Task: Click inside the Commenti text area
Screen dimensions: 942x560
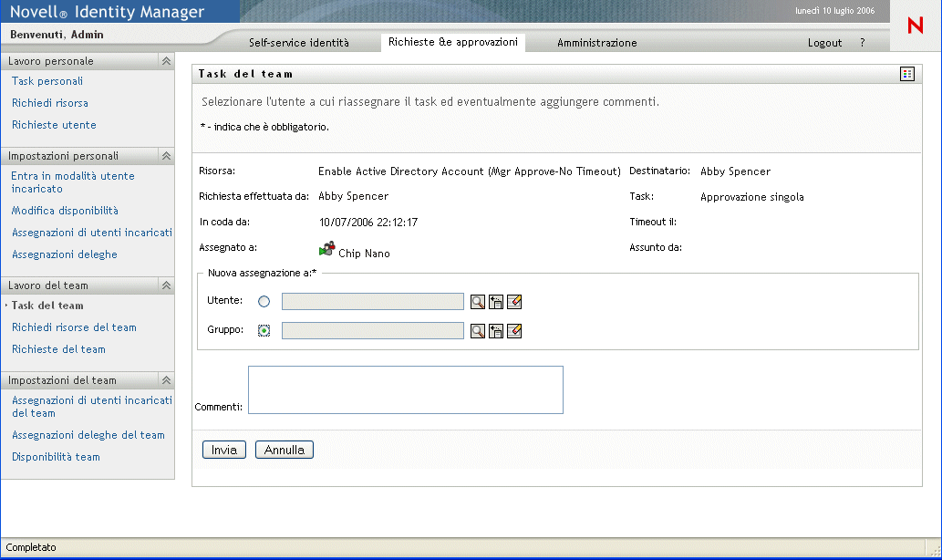Action: [x=406, y=390]
